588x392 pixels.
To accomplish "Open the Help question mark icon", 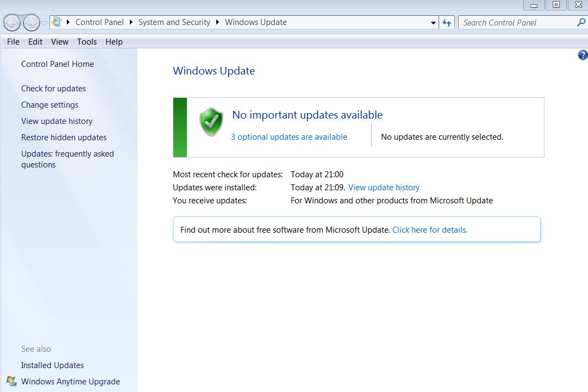I will [583, 55].
